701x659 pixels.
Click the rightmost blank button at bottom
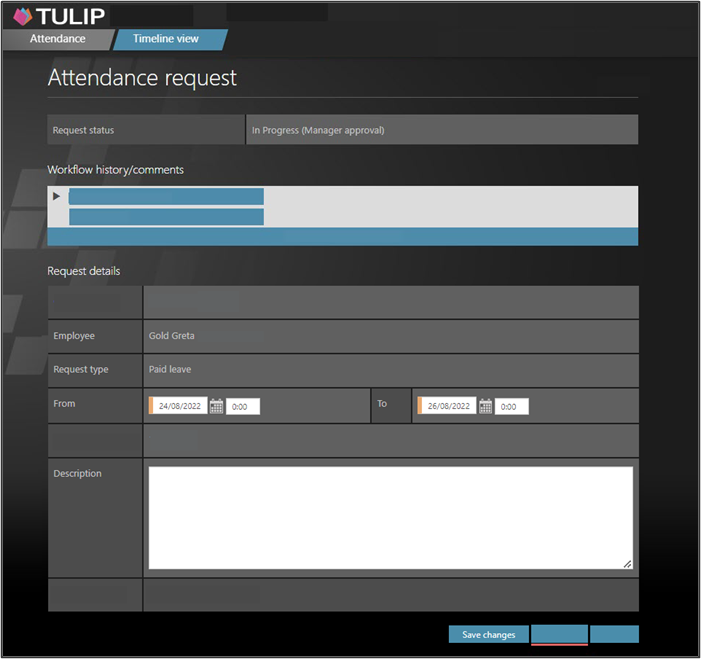click(x=614, y=634)
